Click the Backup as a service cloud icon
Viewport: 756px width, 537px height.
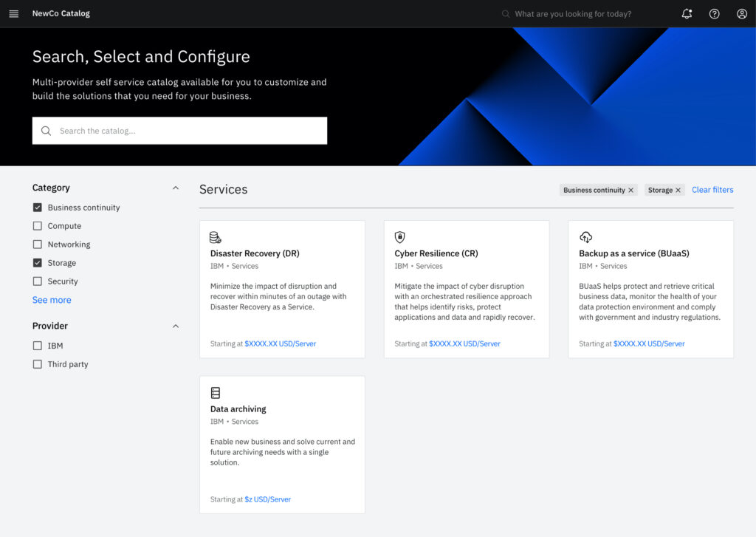click(x=585, y=237)
